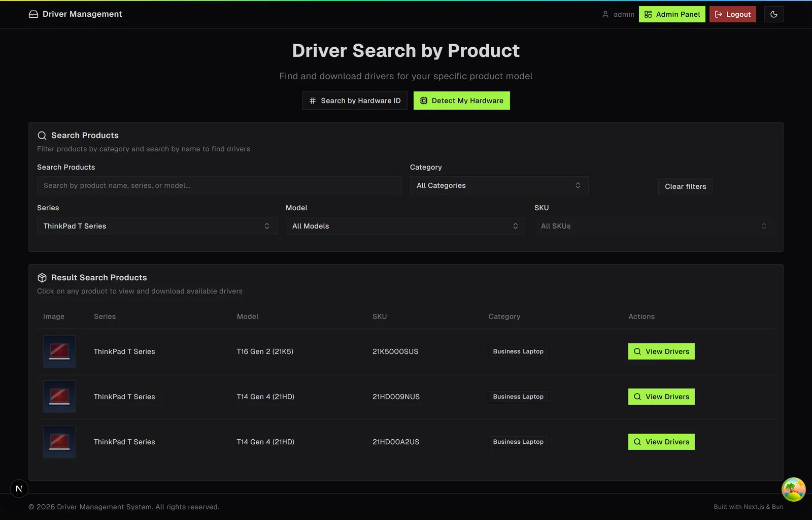The width and height of the screenshot is (812, 520).
Task: Click ThinkPad T Series in the 21HD009NUS row
Action: click(124, 397)
